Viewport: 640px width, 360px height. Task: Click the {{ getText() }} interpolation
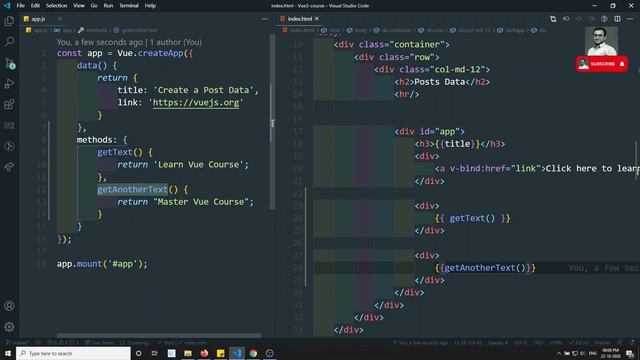(472, 218)
